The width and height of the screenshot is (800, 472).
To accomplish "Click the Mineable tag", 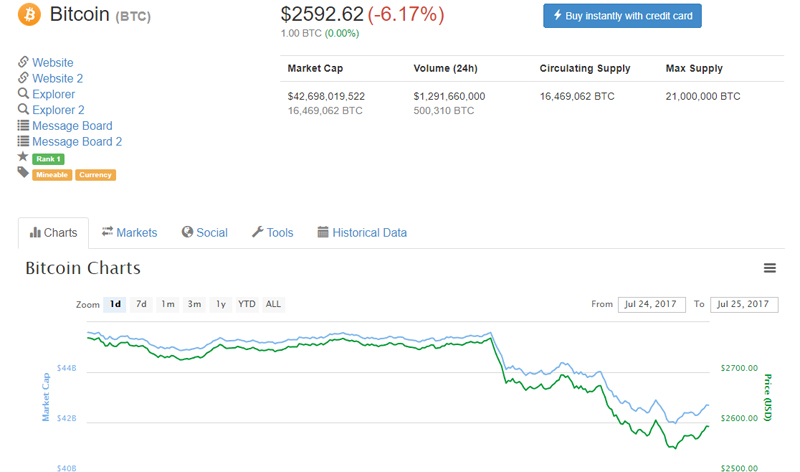I will (x=52, y=175).
